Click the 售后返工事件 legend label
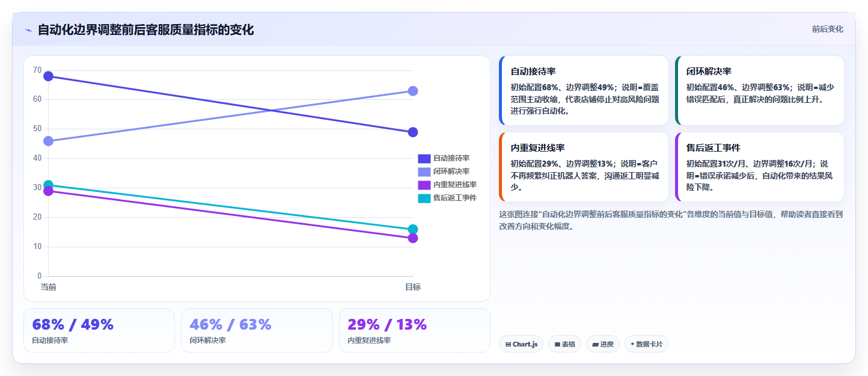 click(455, 198)
